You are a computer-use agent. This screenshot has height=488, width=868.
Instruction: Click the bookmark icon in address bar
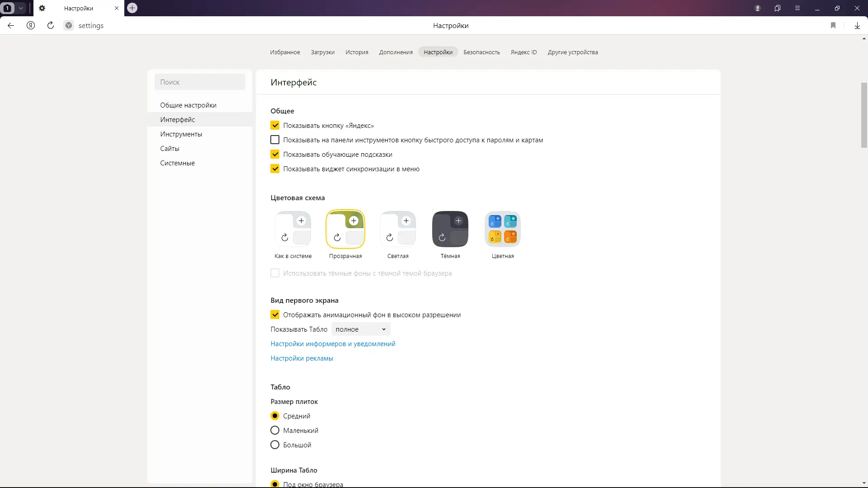click(x=833, y=26)
